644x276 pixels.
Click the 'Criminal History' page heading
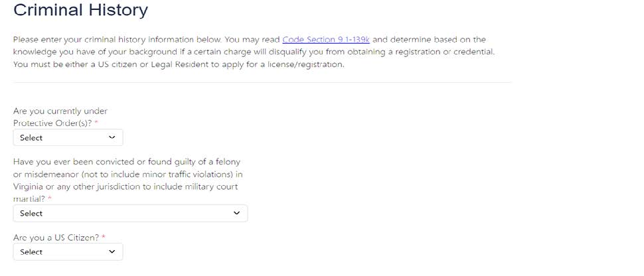80,11
